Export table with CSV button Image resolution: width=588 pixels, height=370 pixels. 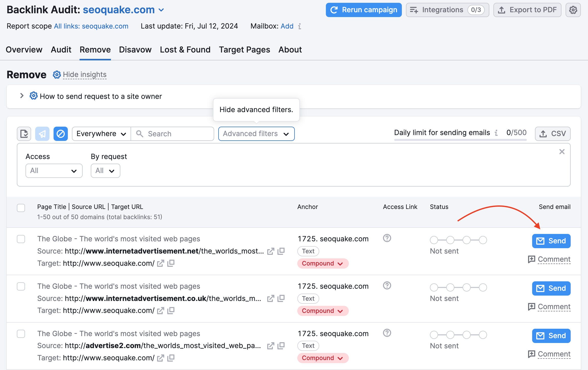coord(552,134)
